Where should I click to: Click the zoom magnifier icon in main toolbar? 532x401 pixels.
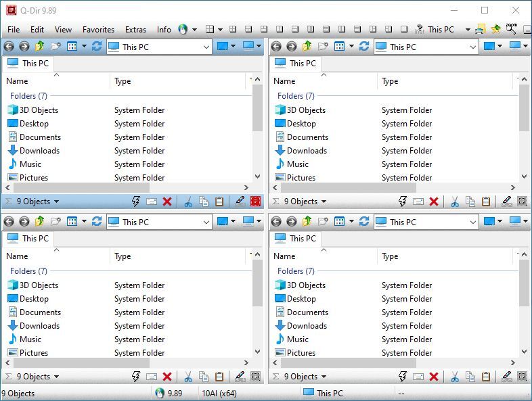tap(511, 29)
